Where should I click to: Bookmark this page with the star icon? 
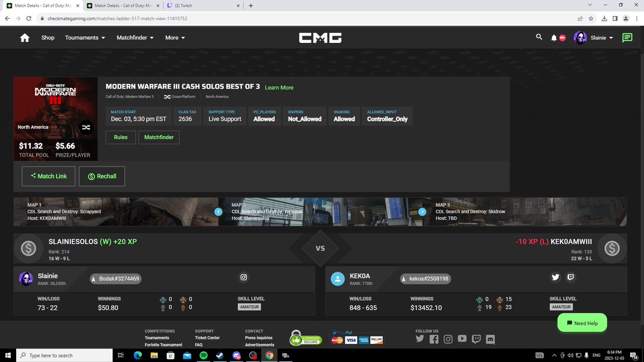(591, 18)
